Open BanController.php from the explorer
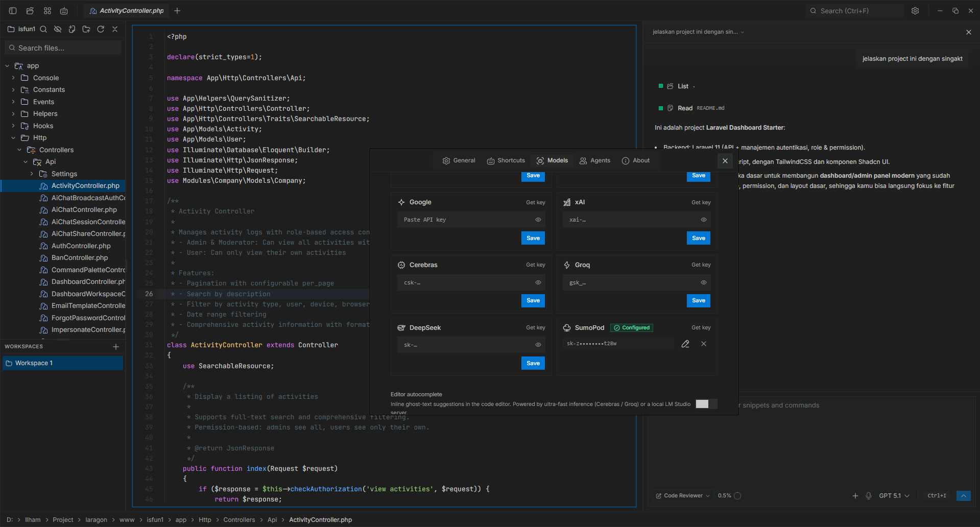Viewport: 980px width, 527px height. 80,258
